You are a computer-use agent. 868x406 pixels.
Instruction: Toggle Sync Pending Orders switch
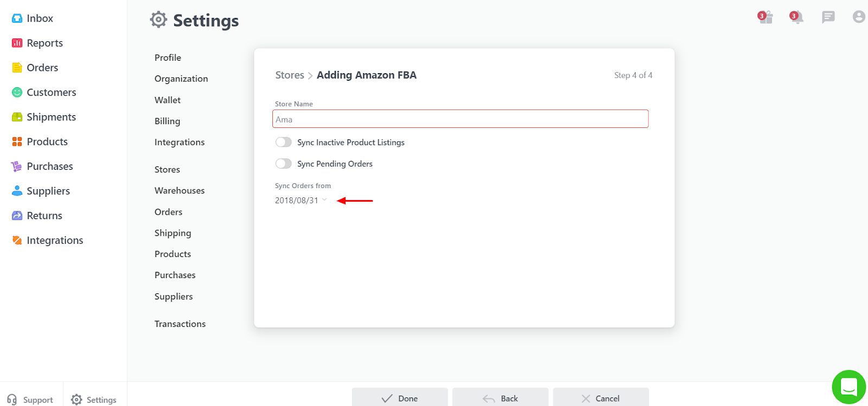284,164
